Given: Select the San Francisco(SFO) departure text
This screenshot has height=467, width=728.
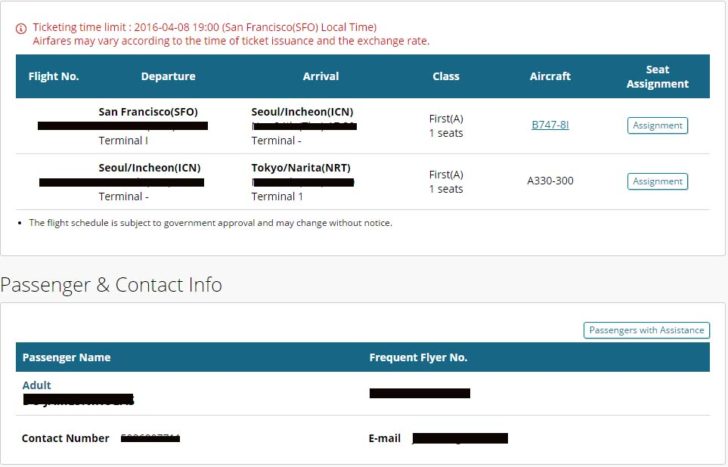Looking at the screenshot, I should [148, 112].
